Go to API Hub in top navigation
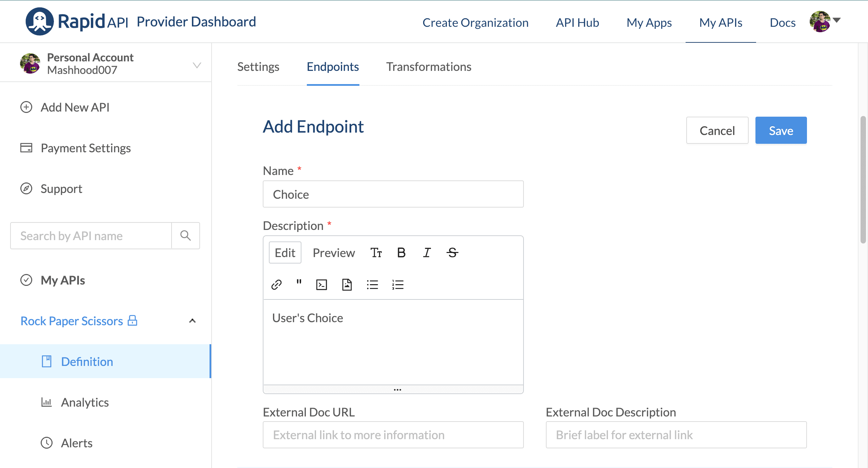868x468 pixels. pos(577,23)
